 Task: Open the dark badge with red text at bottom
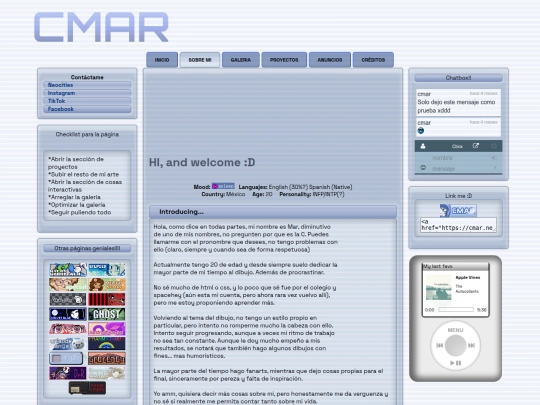[x=87, y=388]
